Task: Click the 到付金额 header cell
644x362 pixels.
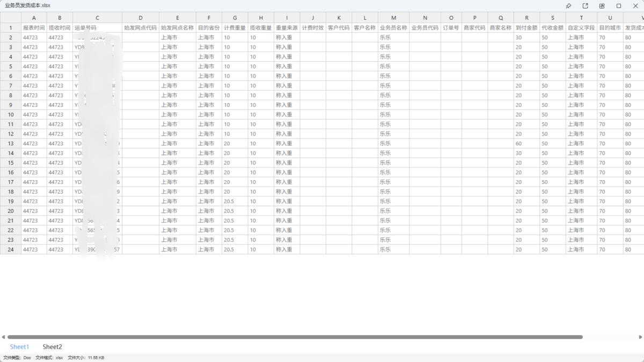Action: [526, 27]
